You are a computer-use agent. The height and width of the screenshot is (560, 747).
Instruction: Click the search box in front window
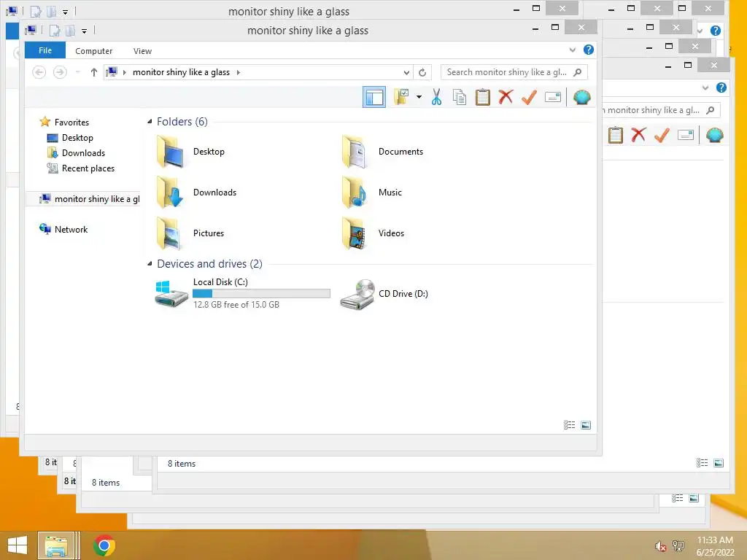click(514, 72)
